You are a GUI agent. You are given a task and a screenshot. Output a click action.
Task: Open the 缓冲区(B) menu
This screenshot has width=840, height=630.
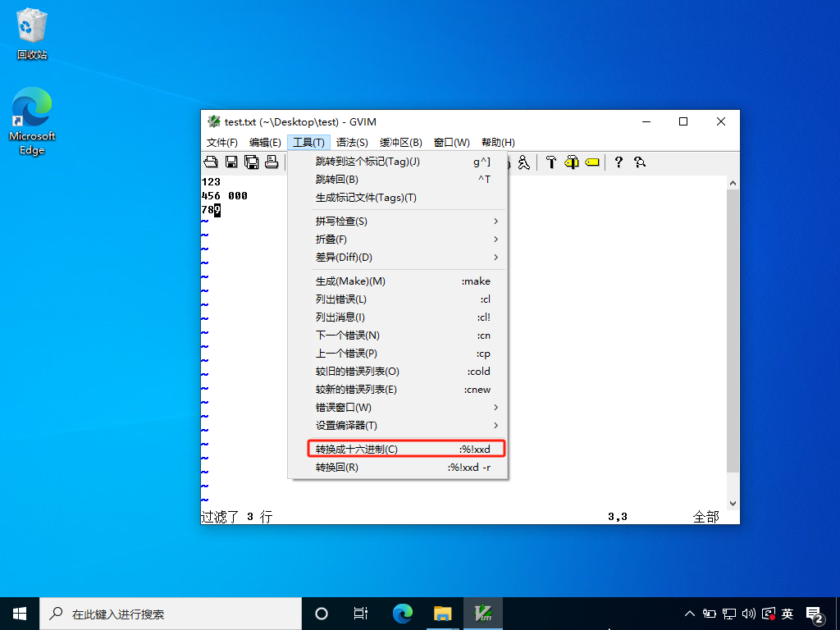tap(400, 143)
